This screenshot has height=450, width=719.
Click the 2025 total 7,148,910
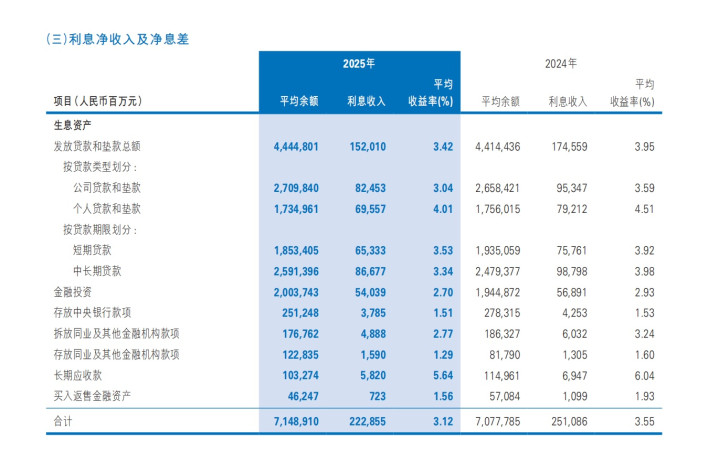click(296, 422)
